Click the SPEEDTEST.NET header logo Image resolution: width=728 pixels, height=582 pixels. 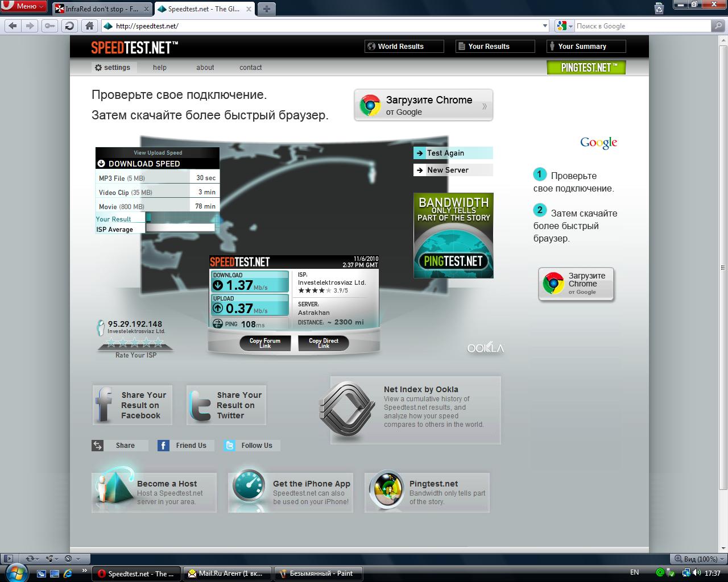click(x=134, y=47)
